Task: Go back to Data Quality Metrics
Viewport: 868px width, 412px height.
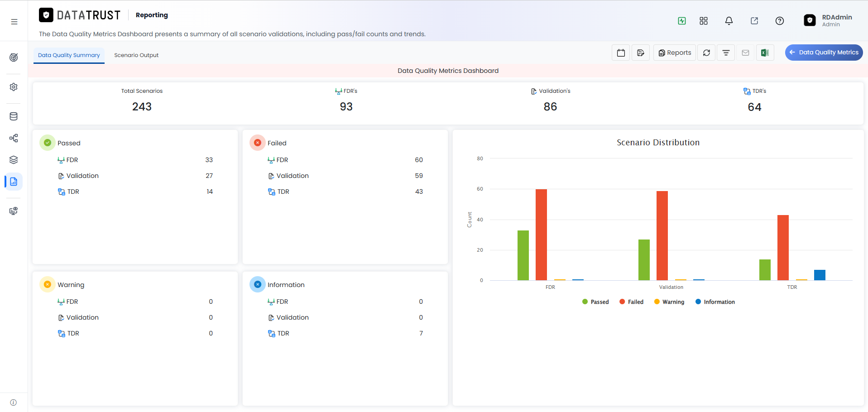Action: pyautogui.click(x=824, y=53)
